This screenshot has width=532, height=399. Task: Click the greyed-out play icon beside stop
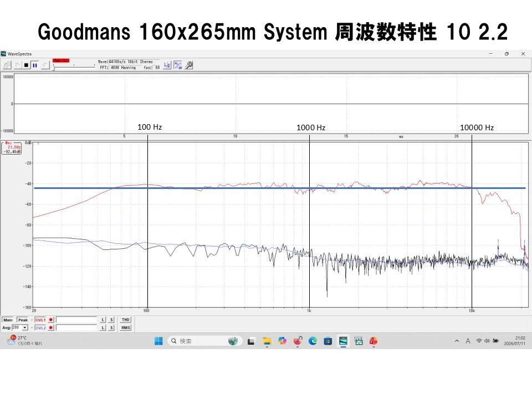(x=18, y=65)
